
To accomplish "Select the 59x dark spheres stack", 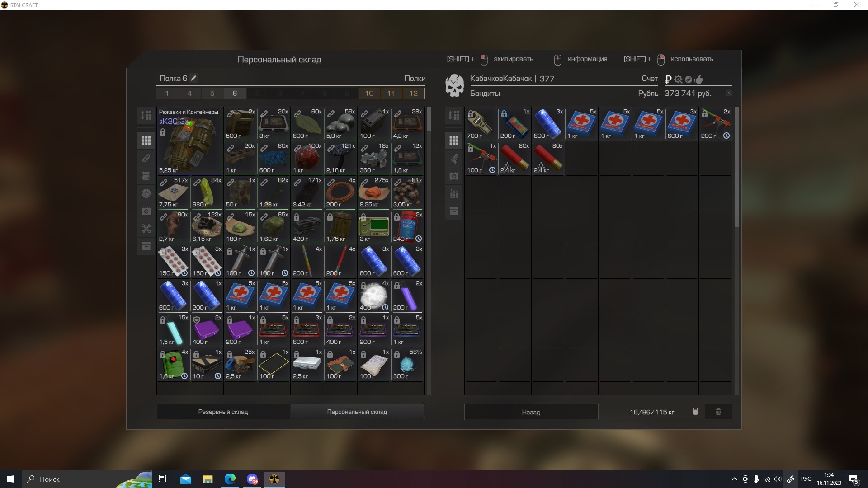I will [x=340, y=124].
